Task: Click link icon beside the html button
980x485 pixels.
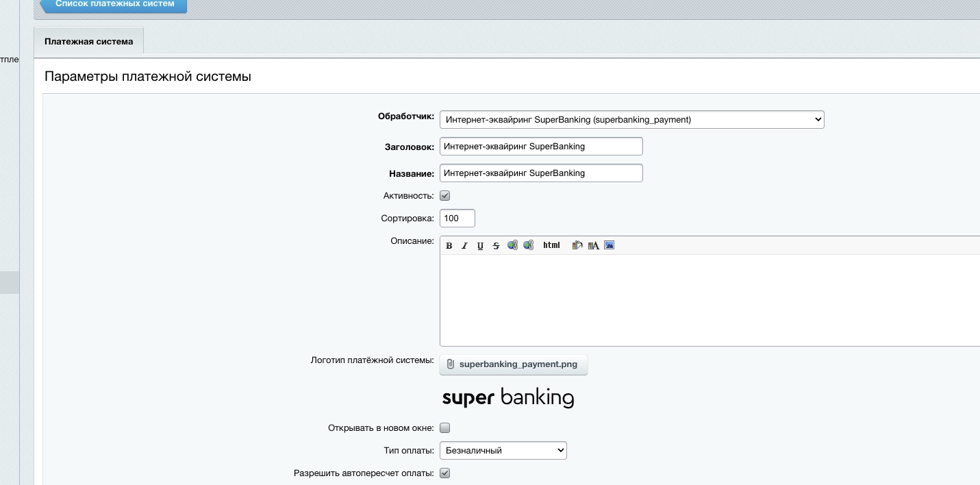Action: click(529, 245)
